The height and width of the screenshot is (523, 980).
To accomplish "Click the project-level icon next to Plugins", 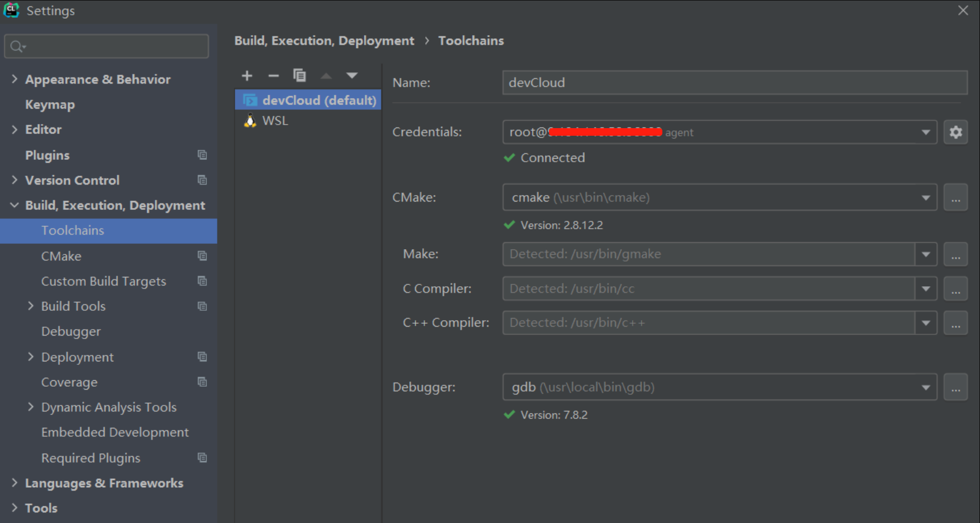I will [x=203, y=155].
